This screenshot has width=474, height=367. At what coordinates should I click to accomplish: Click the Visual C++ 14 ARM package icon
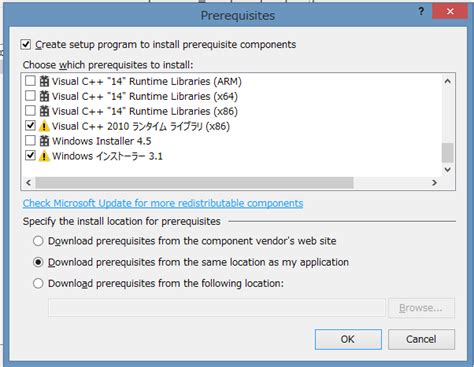tap(44, 81)
